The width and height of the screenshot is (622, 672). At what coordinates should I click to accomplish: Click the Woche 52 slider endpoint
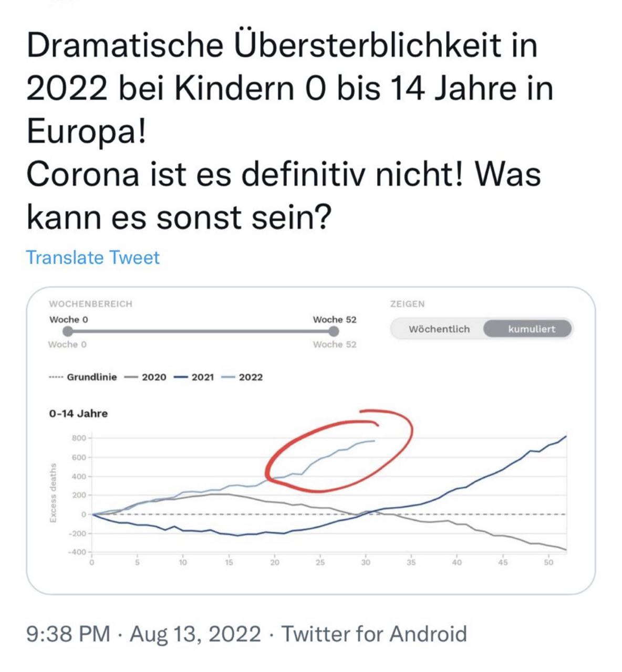coord(333,331)
